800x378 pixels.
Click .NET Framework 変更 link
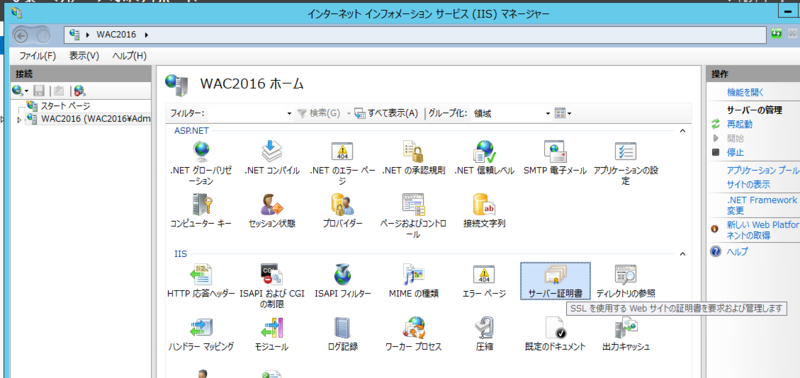(x=762, y=206)
